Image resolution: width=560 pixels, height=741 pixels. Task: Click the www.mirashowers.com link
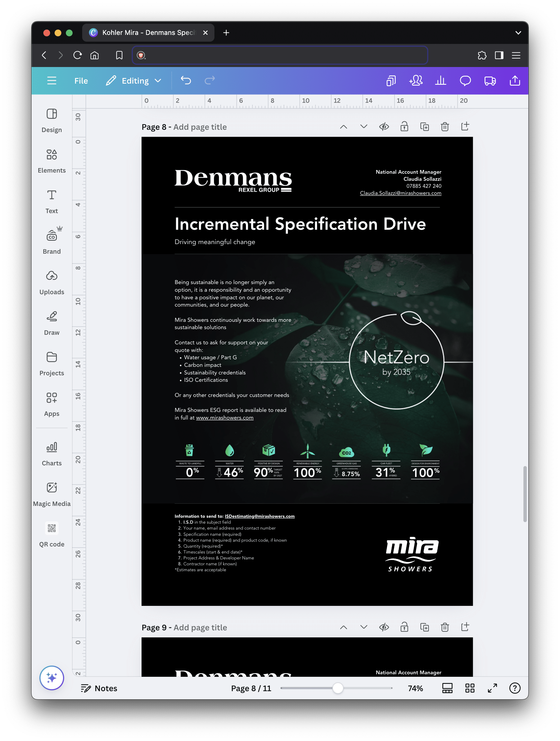225,418
